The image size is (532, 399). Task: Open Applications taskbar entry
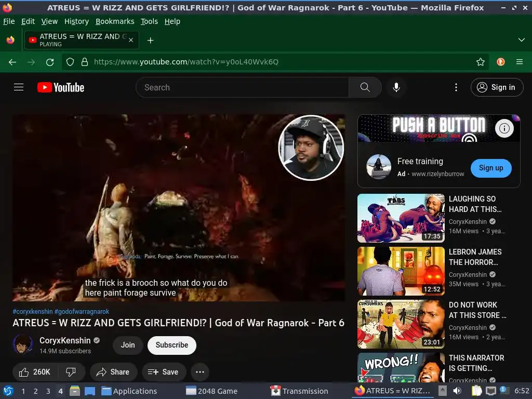coord(129,391)
